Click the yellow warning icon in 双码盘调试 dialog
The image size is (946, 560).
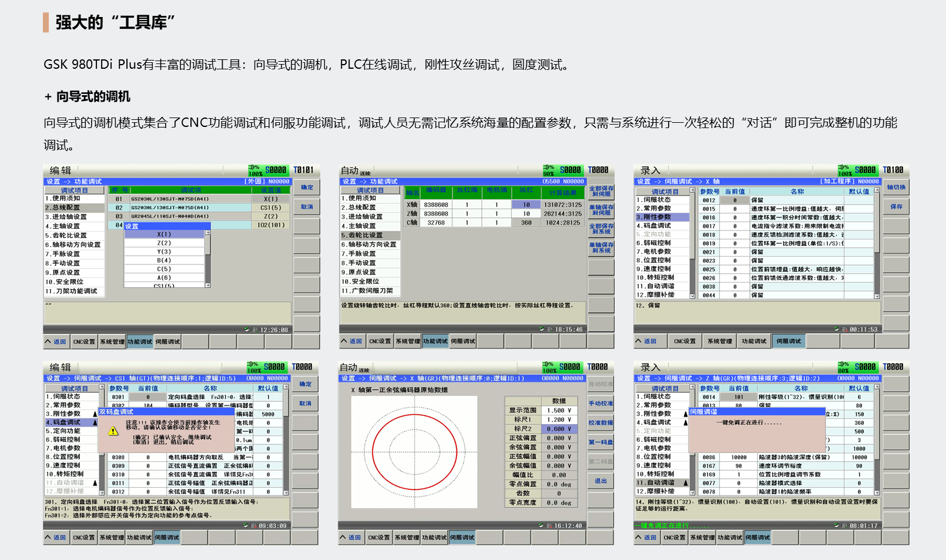pyautogui.click(x=113, y=431)
